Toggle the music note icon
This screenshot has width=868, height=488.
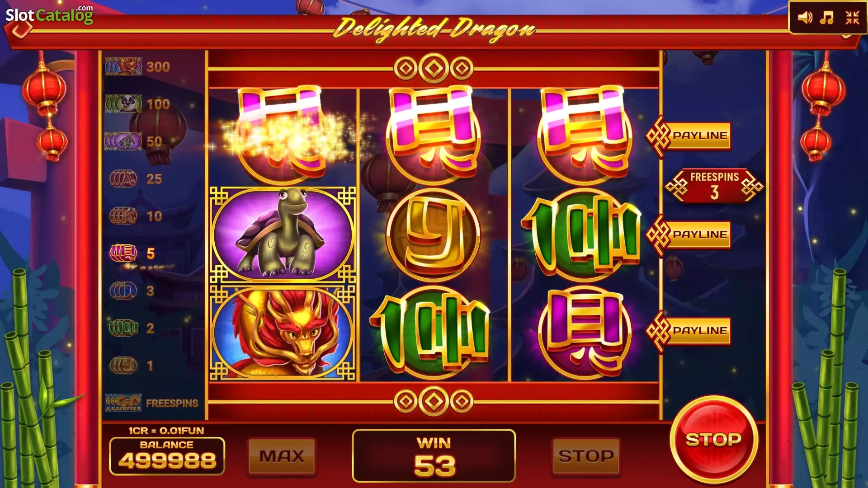827,18
